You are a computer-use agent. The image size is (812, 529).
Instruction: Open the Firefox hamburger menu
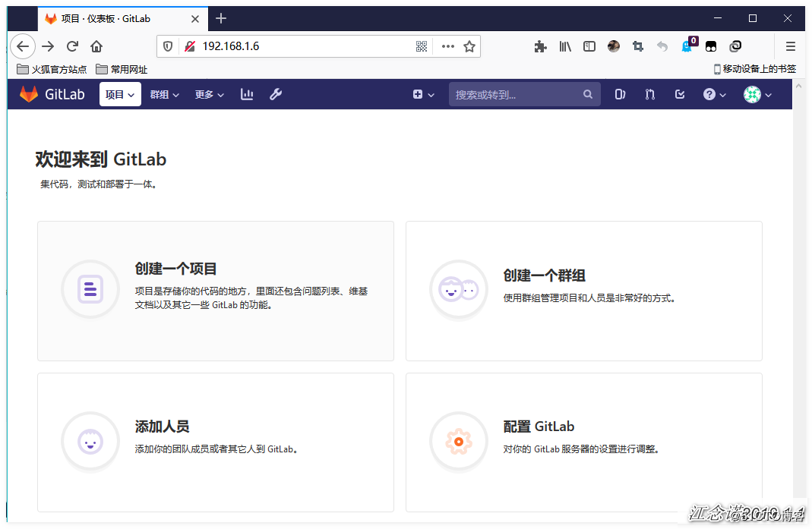pos(790,46)
